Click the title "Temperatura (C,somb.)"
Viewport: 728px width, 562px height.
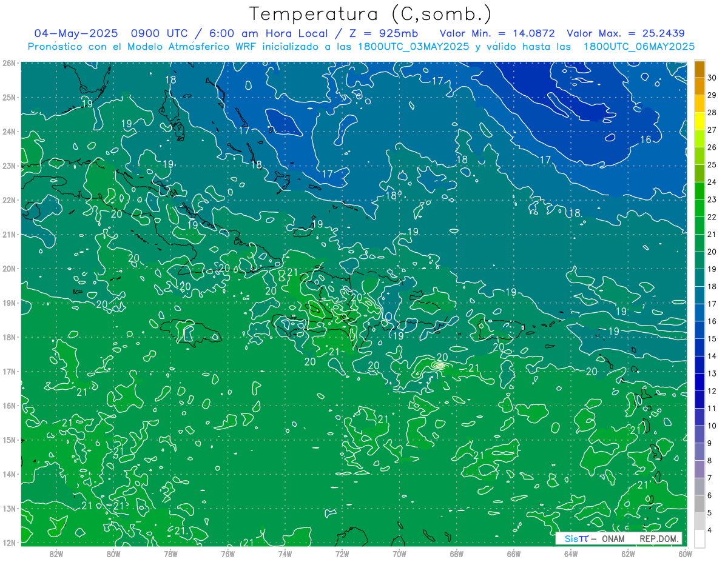371,14
